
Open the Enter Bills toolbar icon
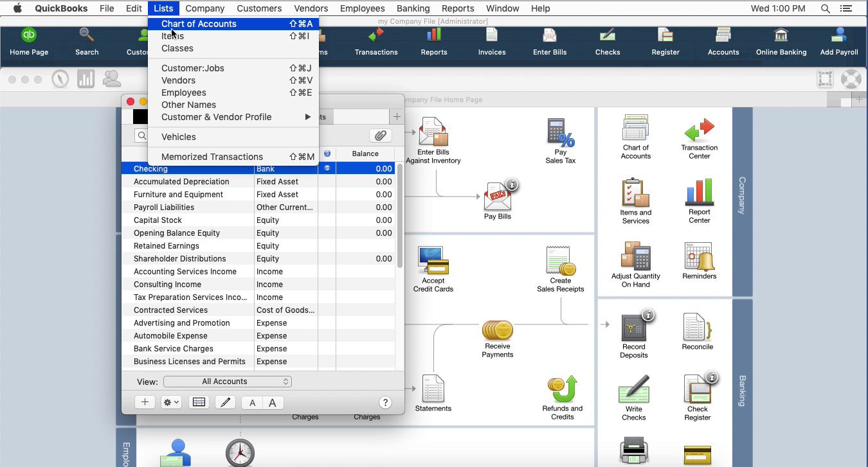tap(550, 42)
